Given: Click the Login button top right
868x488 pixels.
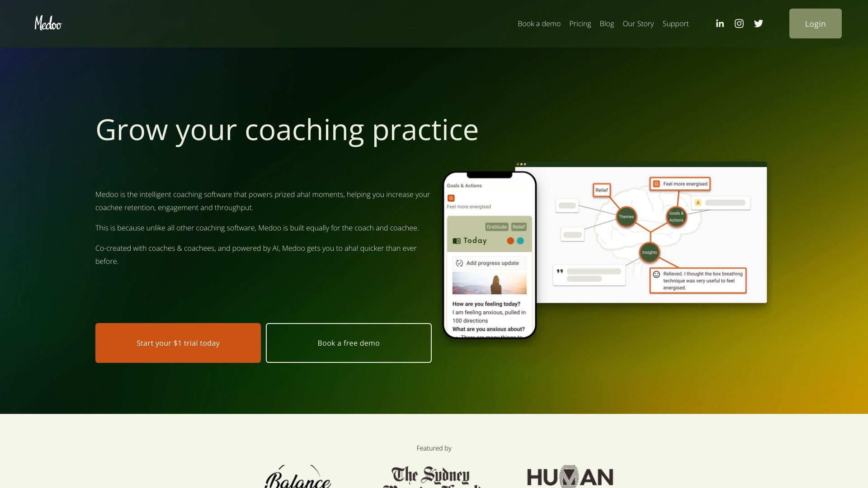Looking at the screenshot, I should pos(815,23).
